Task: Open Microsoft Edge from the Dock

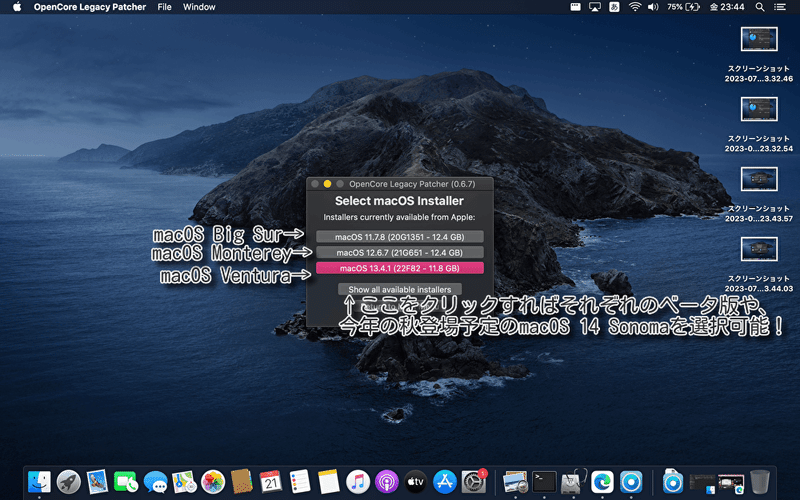Action: pos(602,482)
